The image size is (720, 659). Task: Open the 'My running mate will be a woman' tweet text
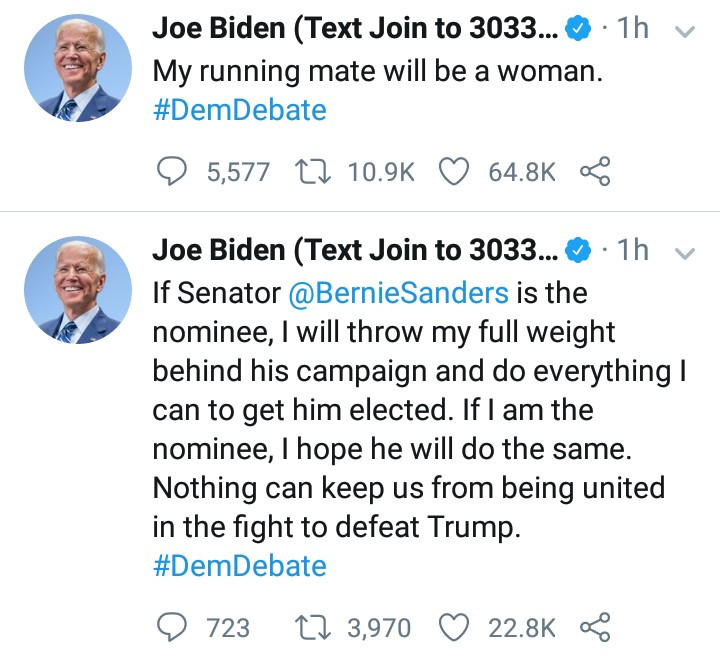point(377,72)
